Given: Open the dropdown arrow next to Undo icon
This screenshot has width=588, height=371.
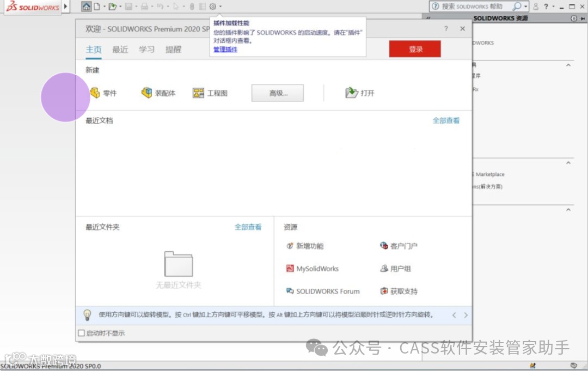Looking at the screenshot, I should coord(168,7).
